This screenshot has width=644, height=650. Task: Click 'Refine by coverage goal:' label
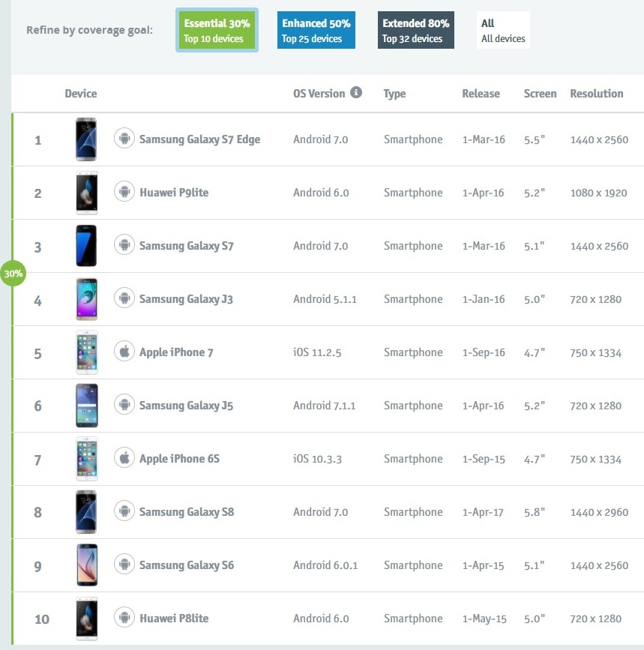(89, 30)
